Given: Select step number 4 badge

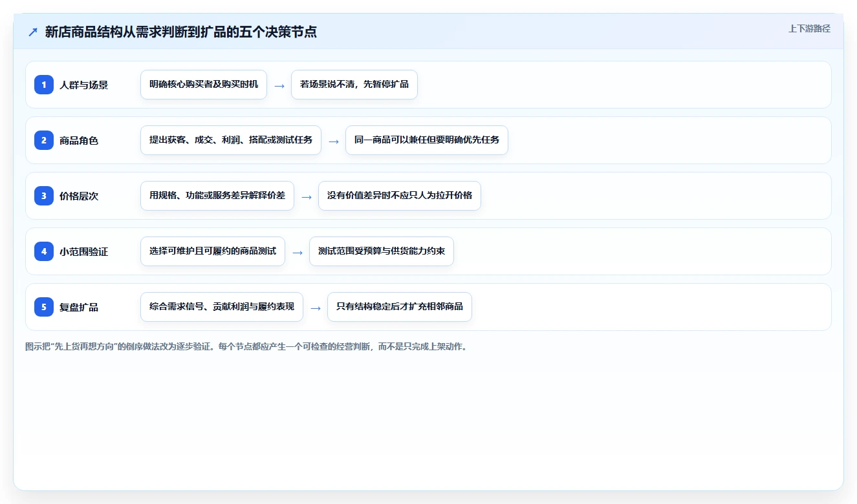Looking at the screenshot, I should coord(44,251).
